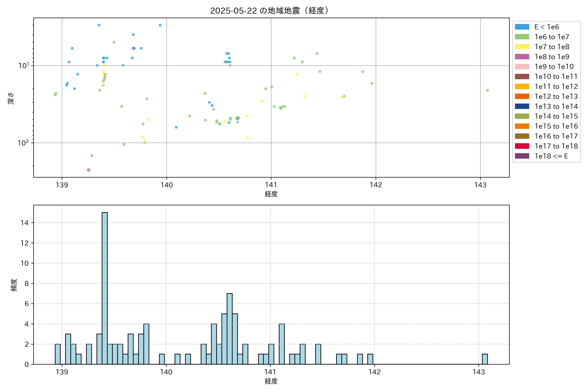Viewport: 588px width, 392px height.
Task: Click the yellow 1e7 to 1e8 swatch
Action: (x=522, y=47)
